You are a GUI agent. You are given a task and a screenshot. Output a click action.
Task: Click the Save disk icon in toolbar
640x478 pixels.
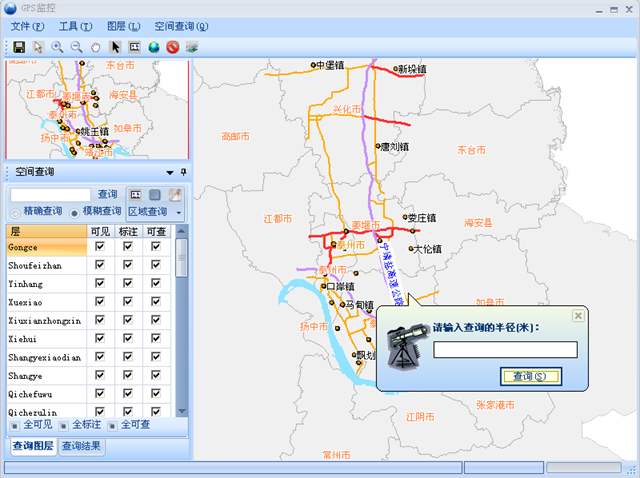[19, 46]
